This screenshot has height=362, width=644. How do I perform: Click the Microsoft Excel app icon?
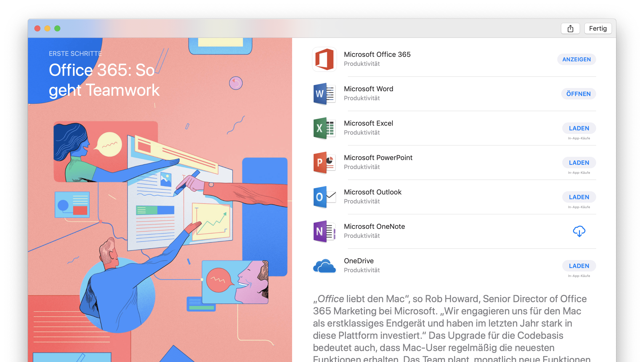324,128
